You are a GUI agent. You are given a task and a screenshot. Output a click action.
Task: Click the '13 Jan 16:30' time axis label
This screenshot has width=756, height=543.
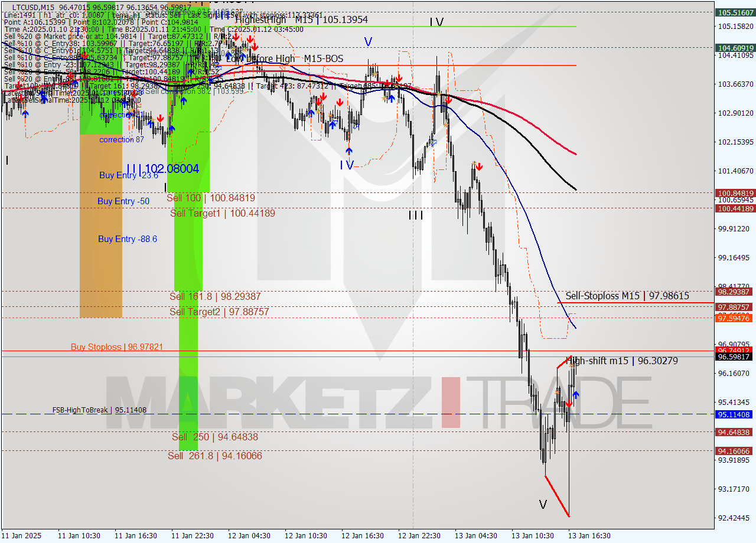589,535
